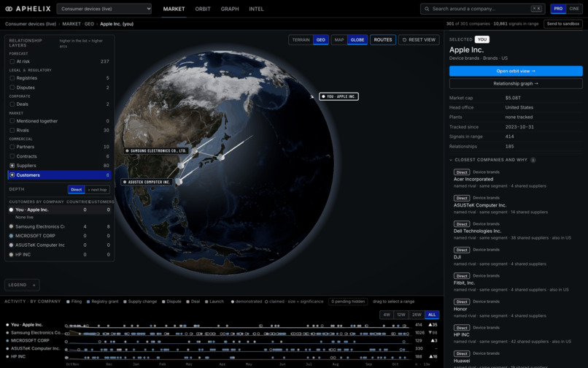Switch to the GRAPH tab

(230, 9)
